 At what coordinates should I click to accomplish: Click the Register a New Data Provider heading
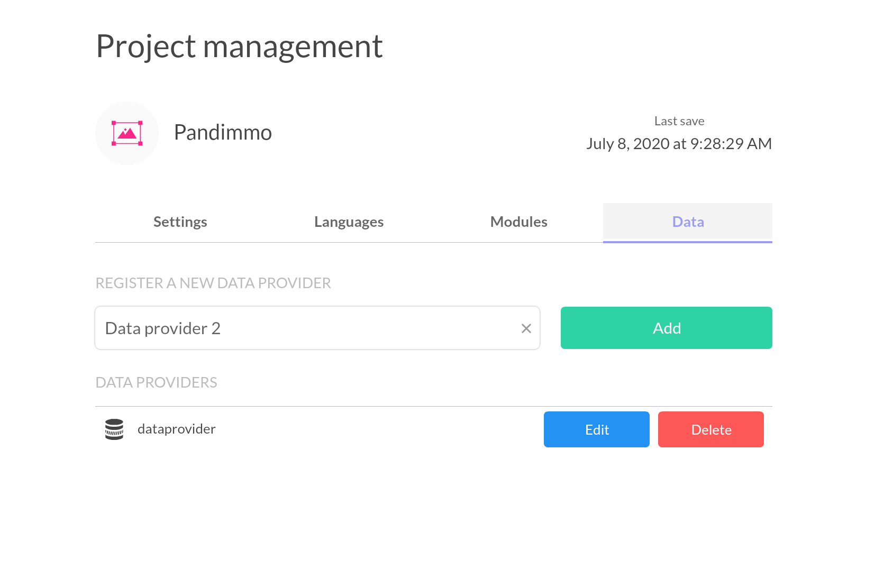[x=213, y=283]
